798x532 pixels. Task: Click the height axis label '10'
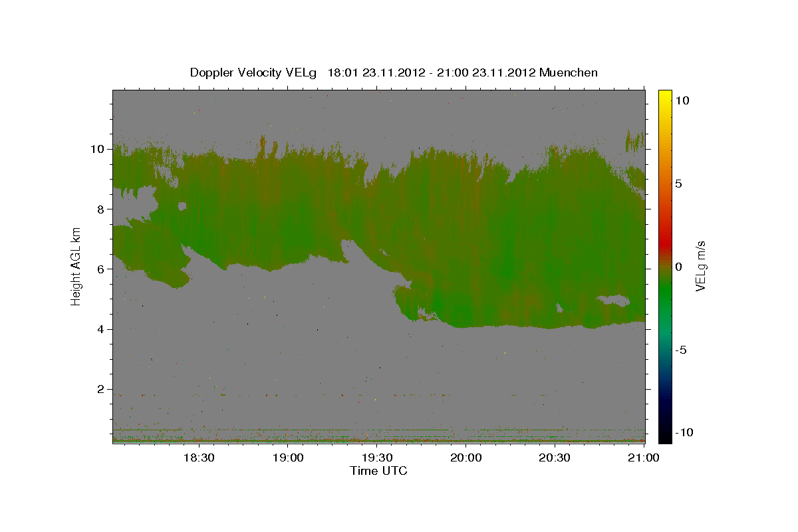[96, 149]
